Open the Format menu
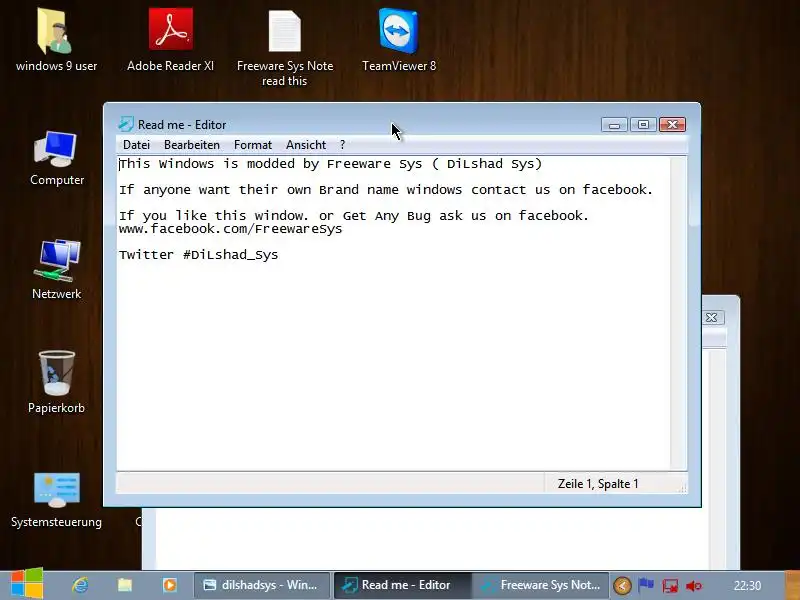Screen dimensions: 800x600 tap(253, 145)
